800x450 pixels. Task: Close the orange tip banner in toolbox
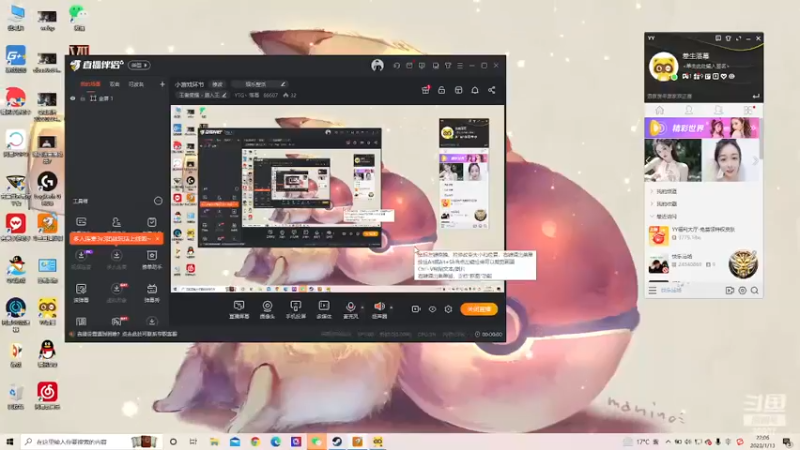click(x=158, y=239)
